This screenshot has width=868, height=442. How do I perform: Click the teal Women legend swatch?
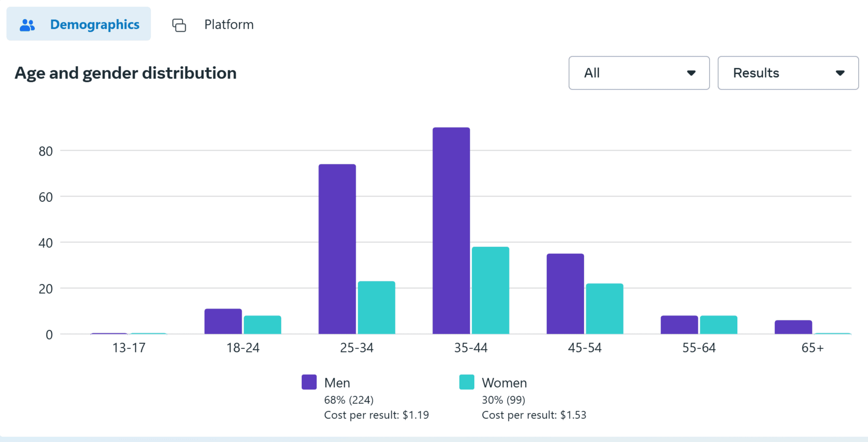click(467, 382)
